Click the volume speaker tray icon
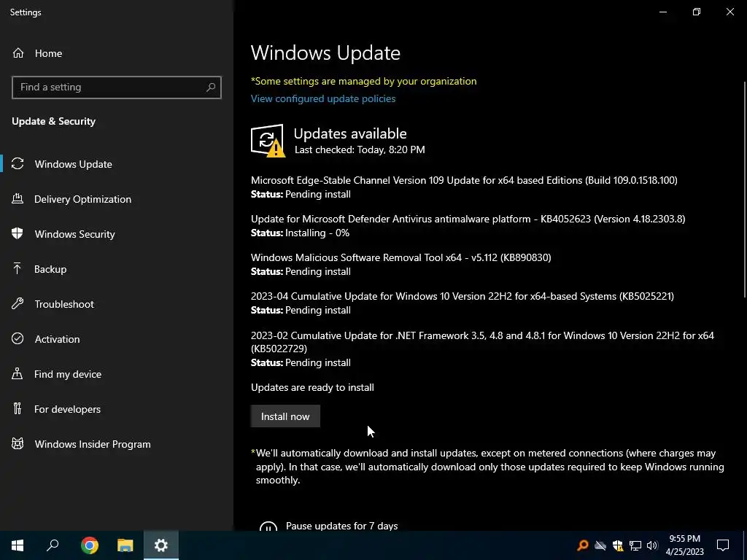This screenshot has height=560, width=747. pyautogui.click(x=652, y=545)
